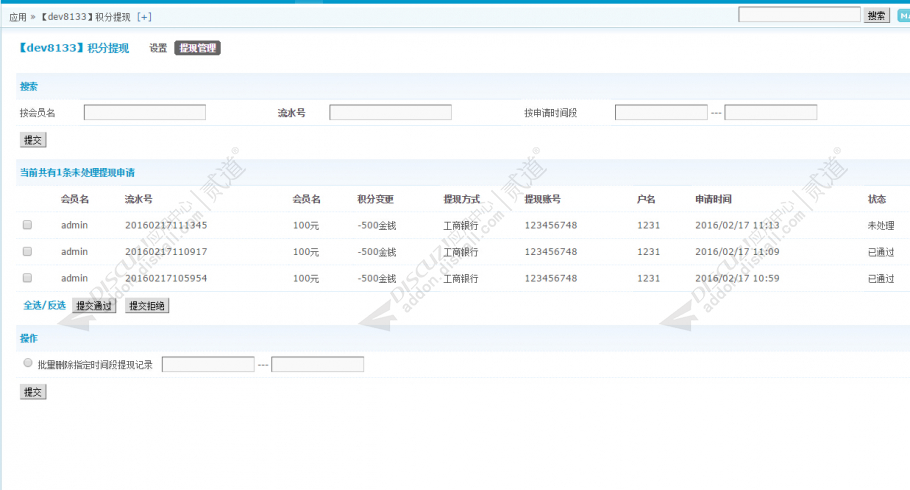The image size is (910, 490).
Task: Click the 提现账号 column header
Action: coord(543,199)
